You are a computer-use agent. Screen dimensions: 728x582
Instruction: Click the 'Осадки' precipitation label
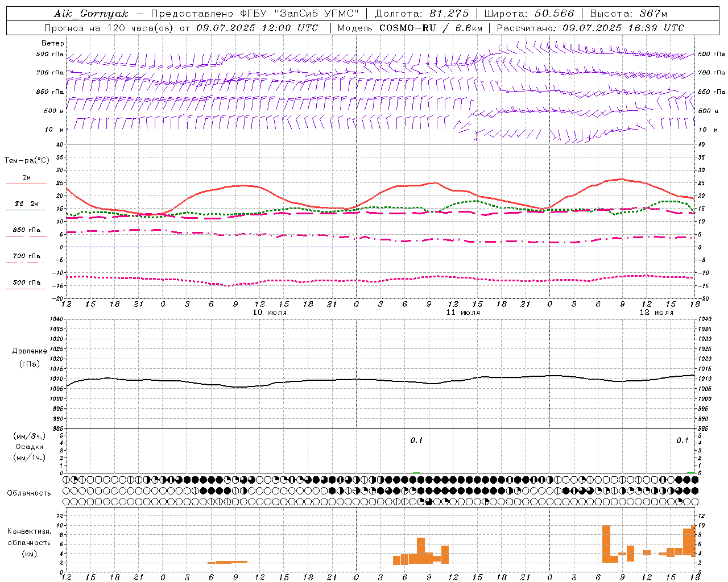click(x=30, y=447)
